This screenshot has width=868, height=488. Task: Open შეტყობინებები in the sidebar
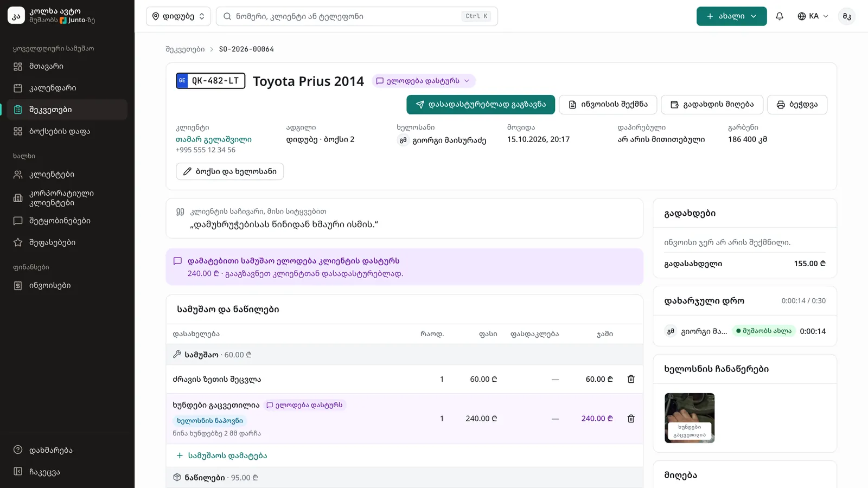click(x=67, y=221)
